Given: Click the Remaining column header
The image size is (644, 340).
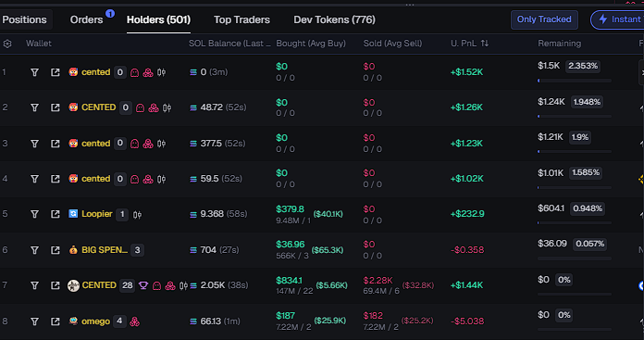Looking at the screenshot, I should [x=560, y=44].
